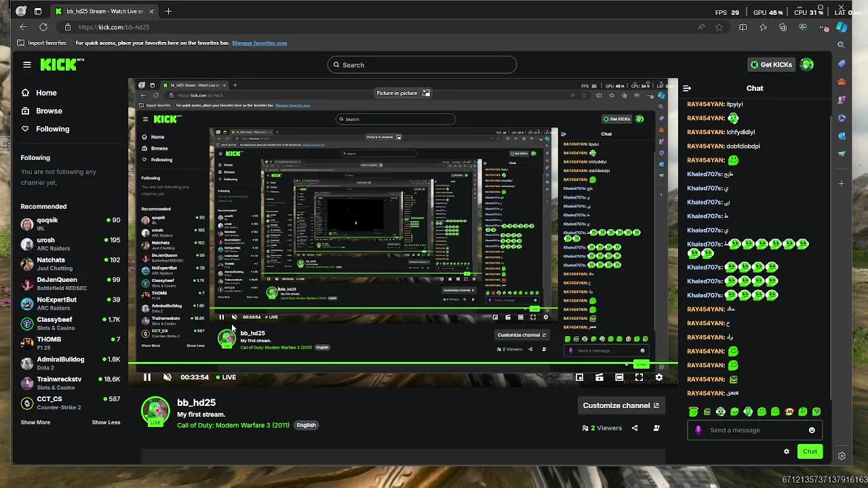Open recommended channel DeJenQueen
868x488 pixels.
click(x=71, y=284)
